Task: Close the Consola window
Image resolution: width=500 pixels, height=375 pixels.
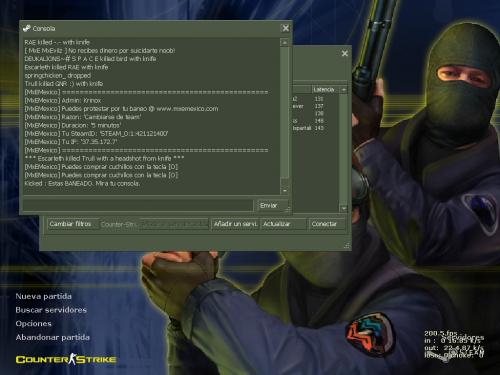Action: (x=286, y=28)
